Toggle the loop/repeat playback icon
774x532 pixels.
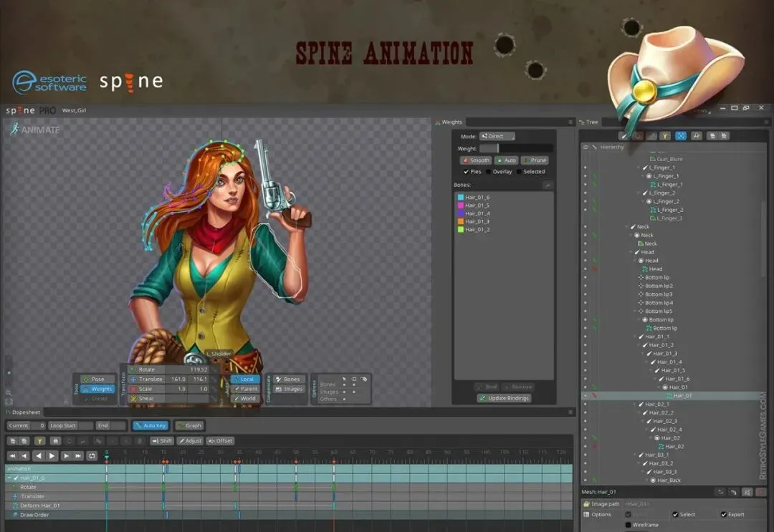[x=92, y=456]
